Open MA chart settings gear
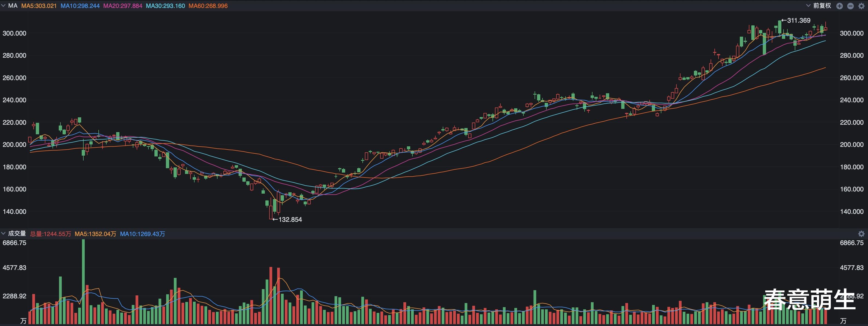This screenshot has height=326, width=868. click(861, 6)
